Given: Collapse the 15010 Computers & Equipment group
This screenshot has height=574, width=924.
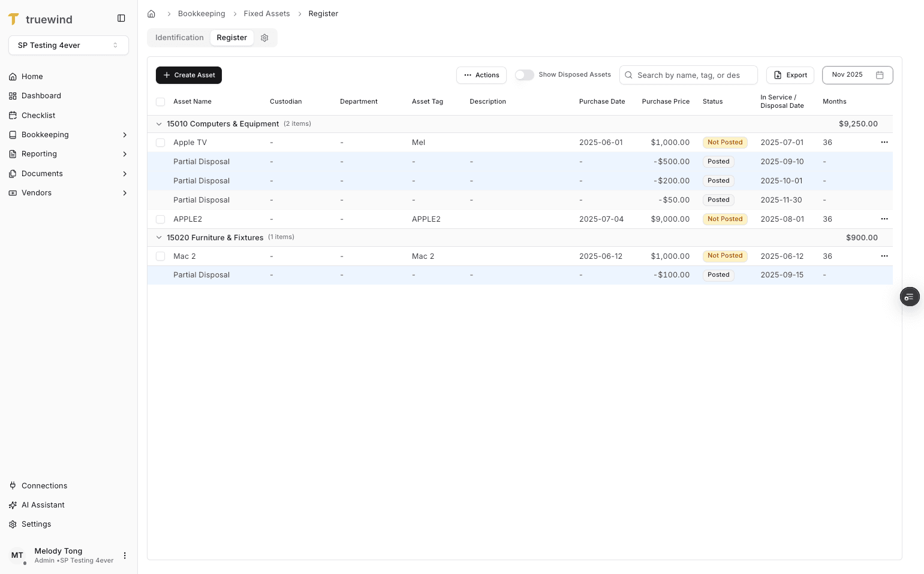Looking at the screenshot, I should (159, 124).
